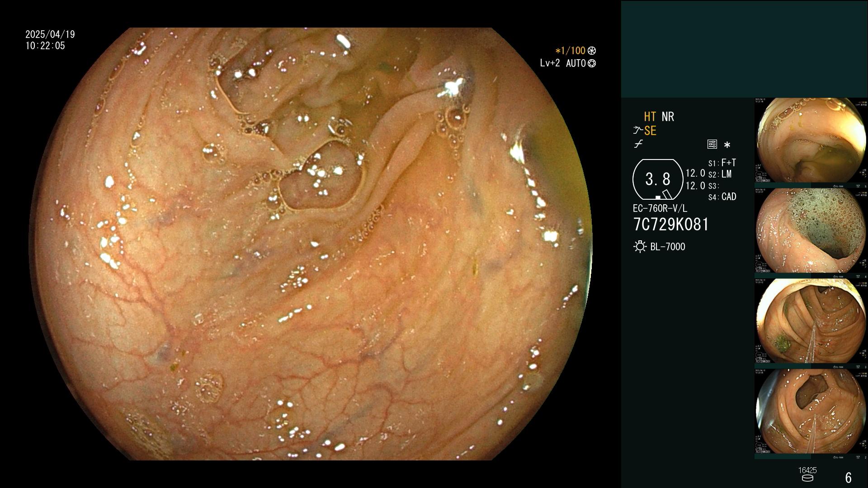Click the shutter speed icon next to 1/100
The height and width of the screenshot is (488, 868).
tap(591, 51)
